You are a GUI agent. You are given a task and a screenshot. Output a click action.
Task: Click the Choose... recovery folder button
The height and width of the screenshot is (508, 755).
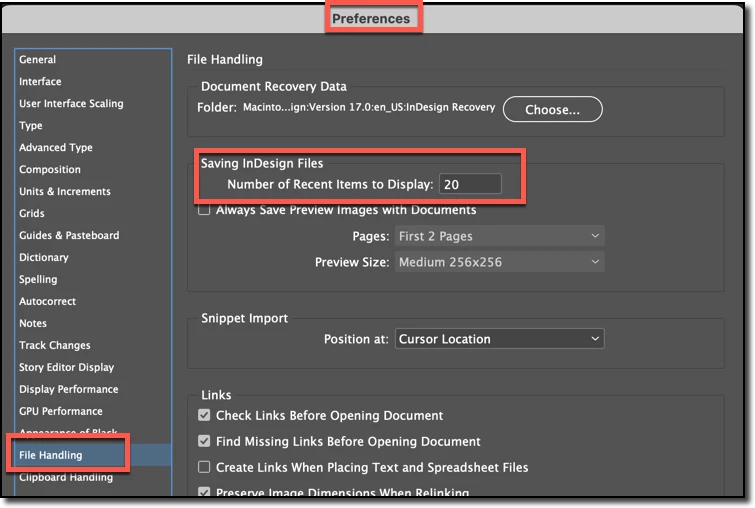pos(552,109)
